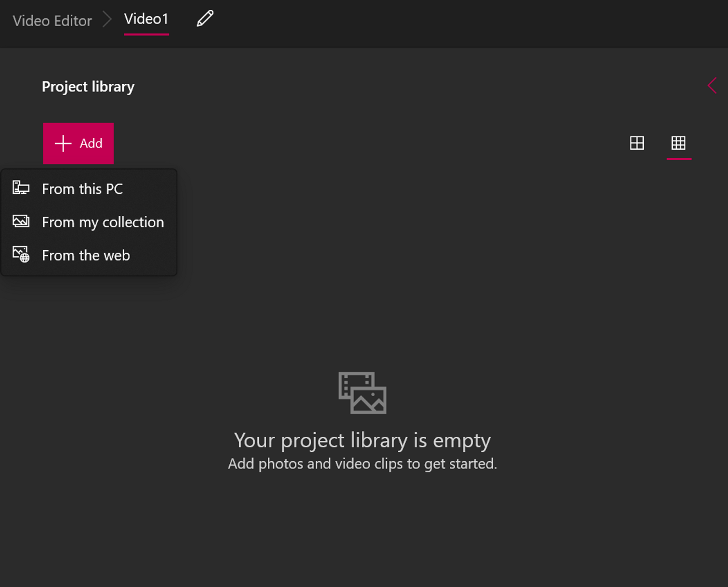Click the 'From my collection' photo icon
The width and height of the screenshot is (728, 587).
click(x=21, y=221)
